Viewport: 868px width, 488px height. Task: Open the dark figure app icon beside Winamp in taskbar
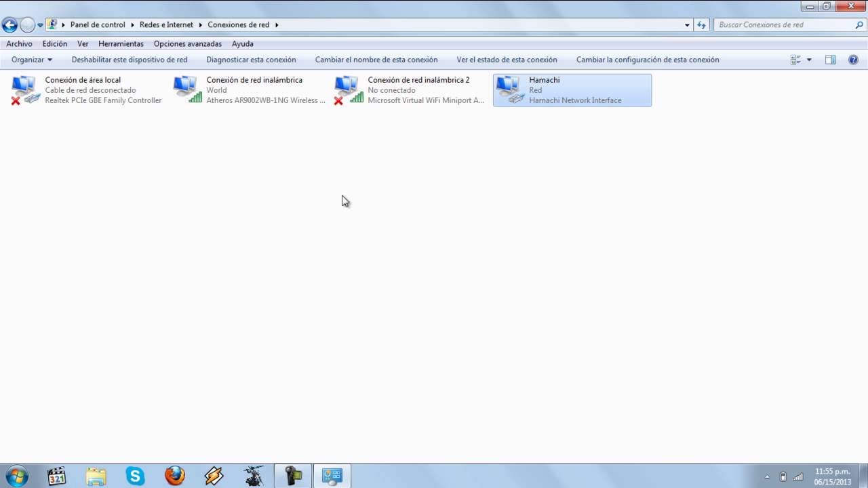click(254, 476)
